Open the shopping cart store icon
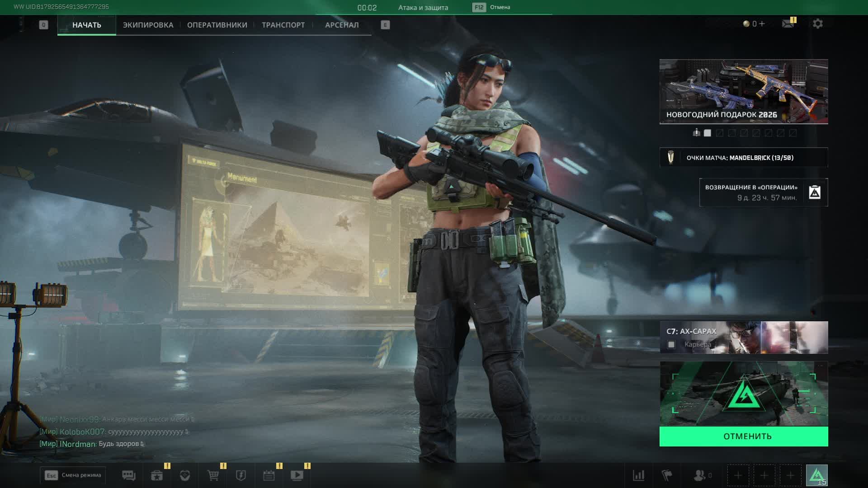868x488 pixels. point(213,475)
